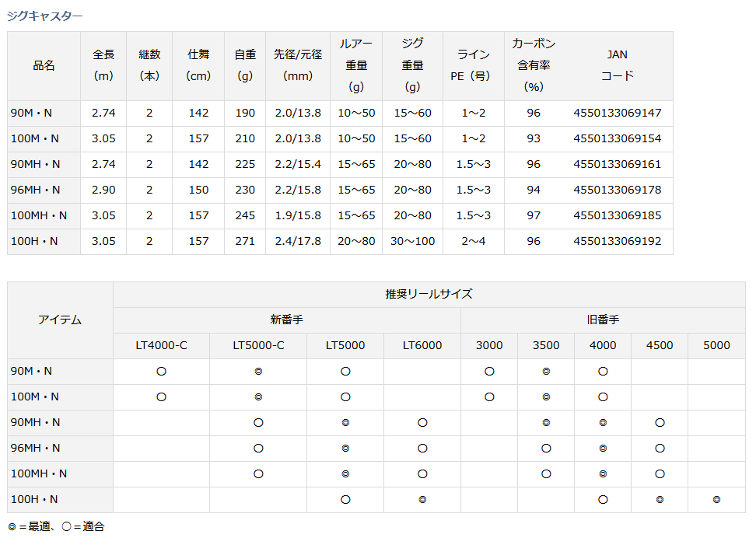Click 100MH・N in the reel table
Screen dimensions: 756x545
(39, 473)
